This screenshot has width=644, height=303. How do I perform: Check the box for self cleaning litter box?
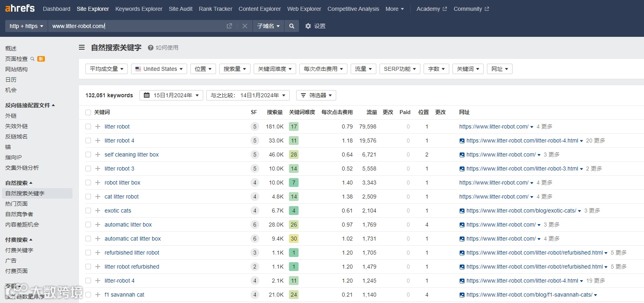point(88,155)
